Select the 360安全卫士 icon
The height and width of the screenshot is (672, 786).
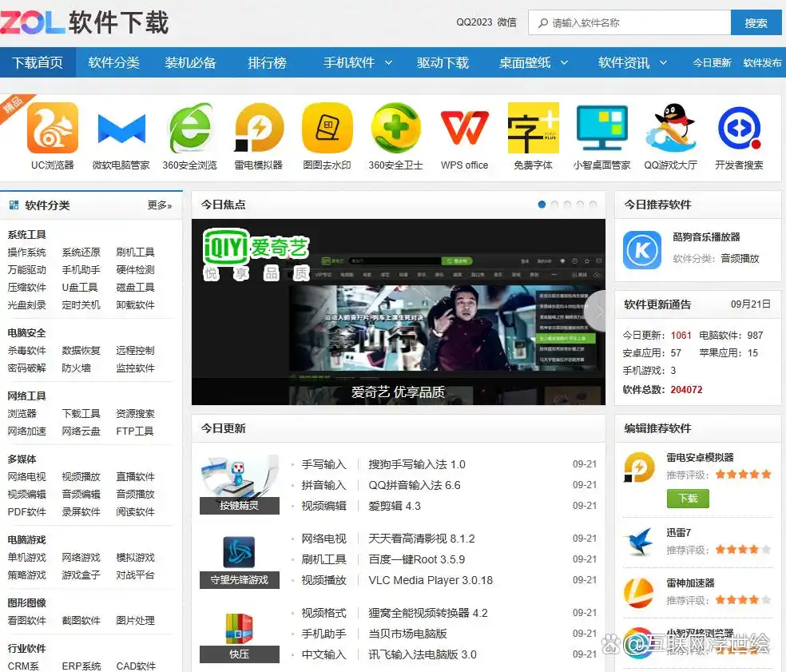pos(395,128)
